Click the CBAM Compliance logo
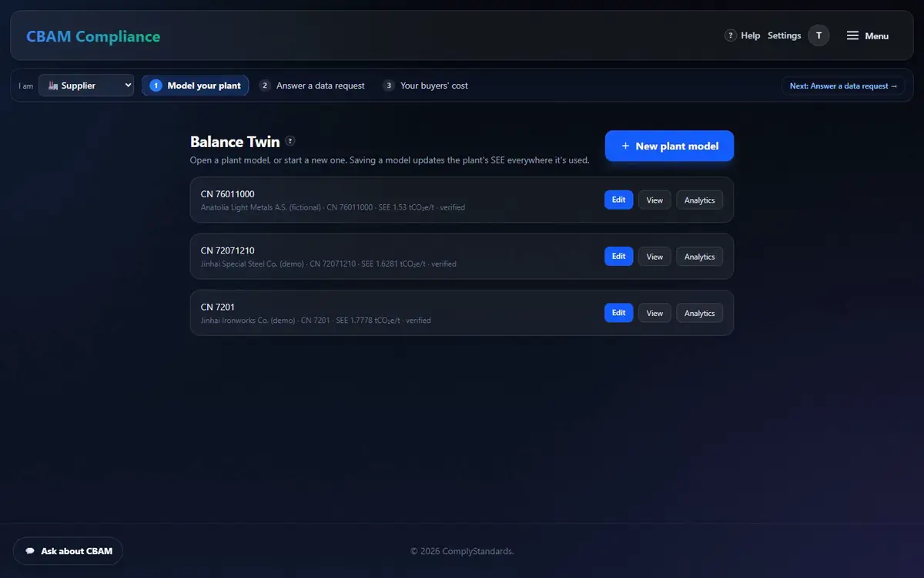The width and height of the screenshot is (924, 578). point(93,36)
